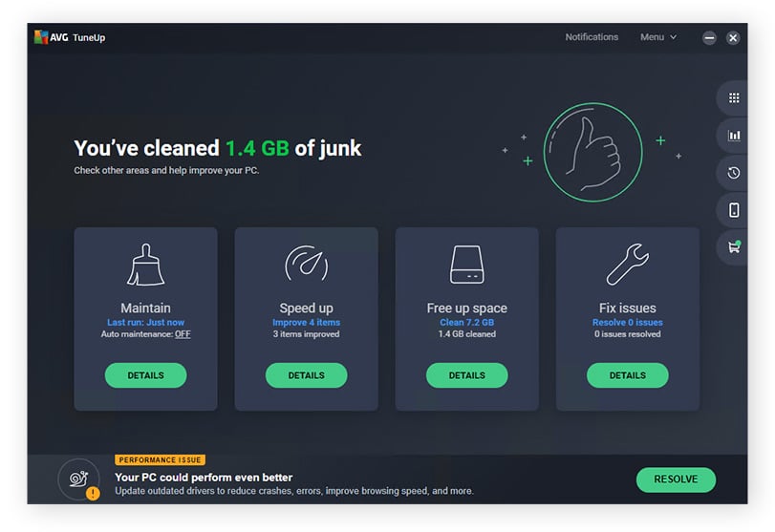Click the snail performance issue icon

pyautogui.click(x=78, y=479)
